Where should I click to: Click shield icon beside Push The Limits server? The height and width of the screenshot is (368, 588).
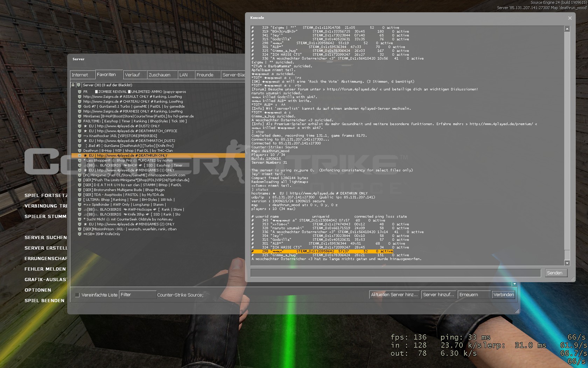pos(79,180)
